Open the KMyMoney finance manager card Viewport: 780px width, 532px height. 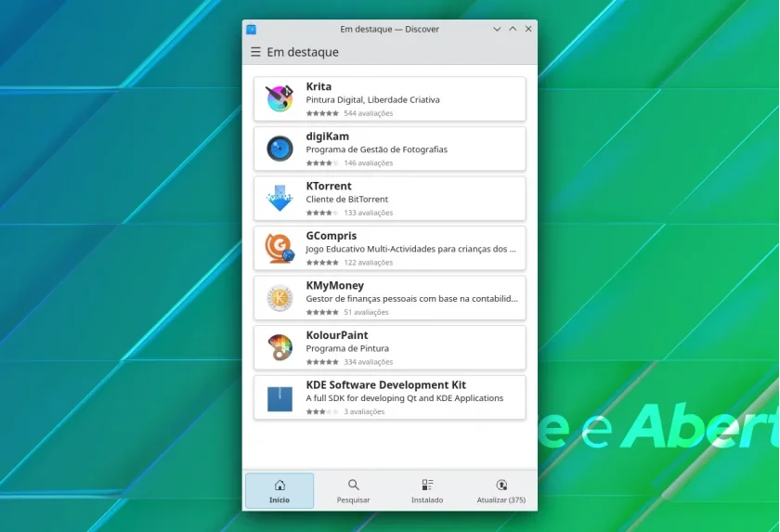point(389,298)
